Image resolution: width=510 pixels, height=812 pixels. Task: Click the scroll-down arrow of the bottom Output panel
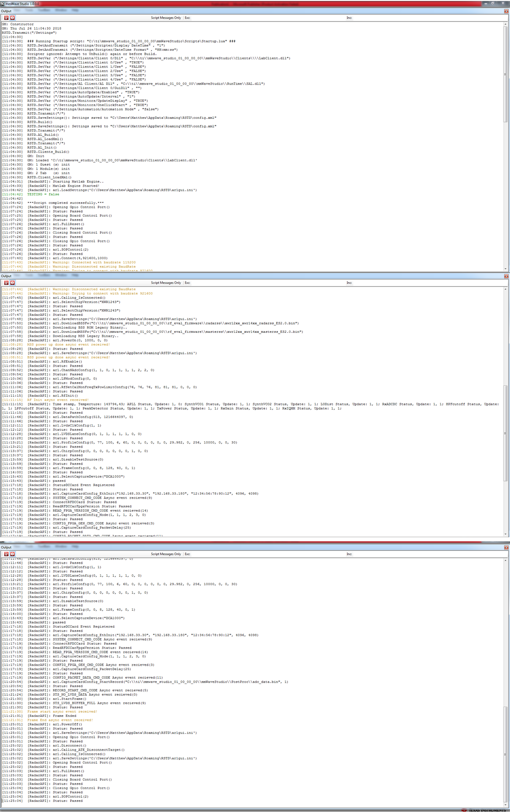pyautogui.click(x=505, y=804)
